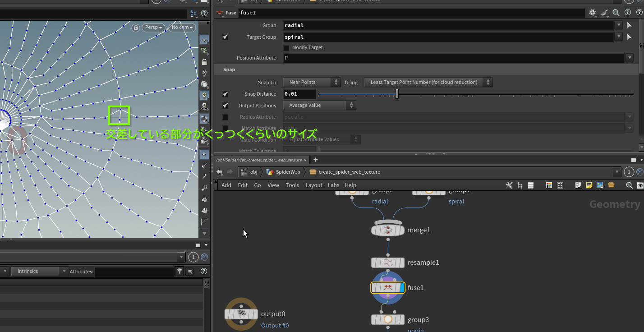The image size is (644, 332).
Task: Open the Output Positions Average Value dropdown
Action: [319, 105]
